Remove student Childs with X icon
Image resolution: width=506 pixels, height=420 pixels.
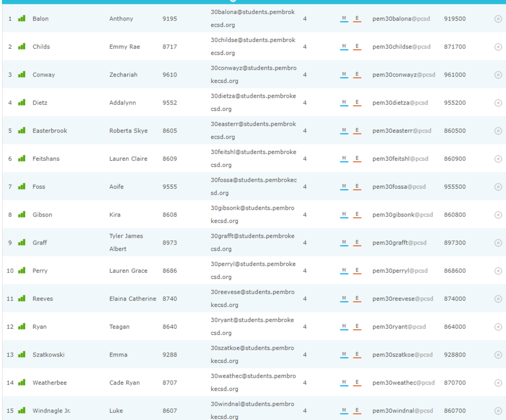(498, 47)
